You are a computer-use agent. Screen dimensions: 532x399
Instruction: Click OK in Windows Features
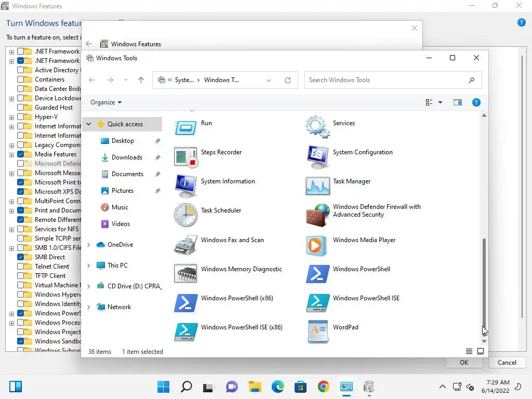click(x=464, y=363)
